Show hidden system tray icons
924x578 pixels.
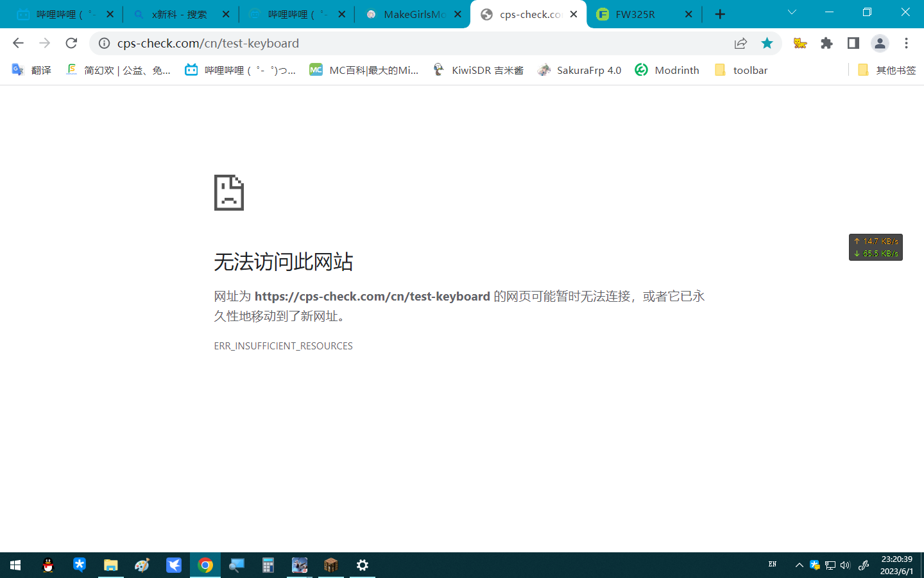[799, 565]
